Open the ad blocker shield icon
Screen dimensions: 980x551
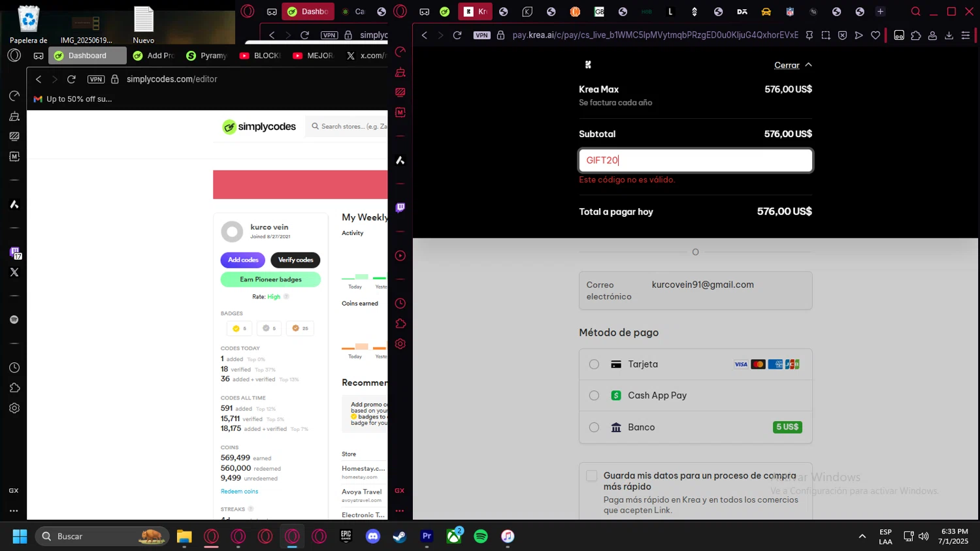[842, 35]
